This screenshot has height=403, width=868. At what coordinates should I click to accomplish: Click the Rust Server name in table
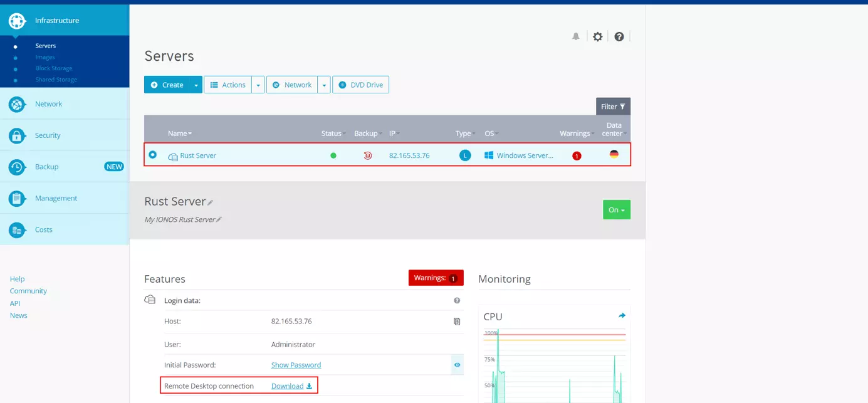(198, 155)
